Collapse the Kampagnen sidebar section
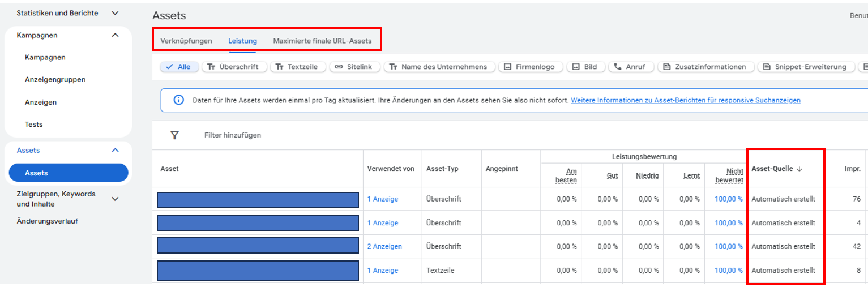The image size is (868, 287). pyautogui.click(x=116, y=35)
